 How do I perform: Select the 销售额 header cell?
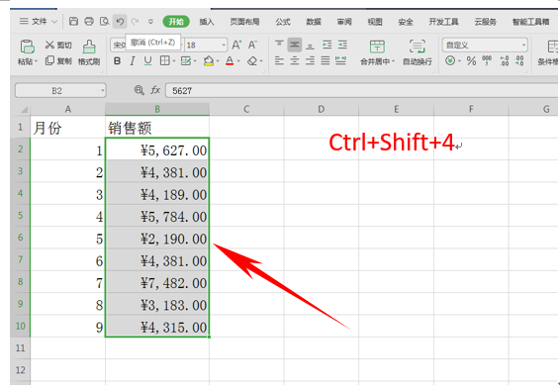point(157,128)
